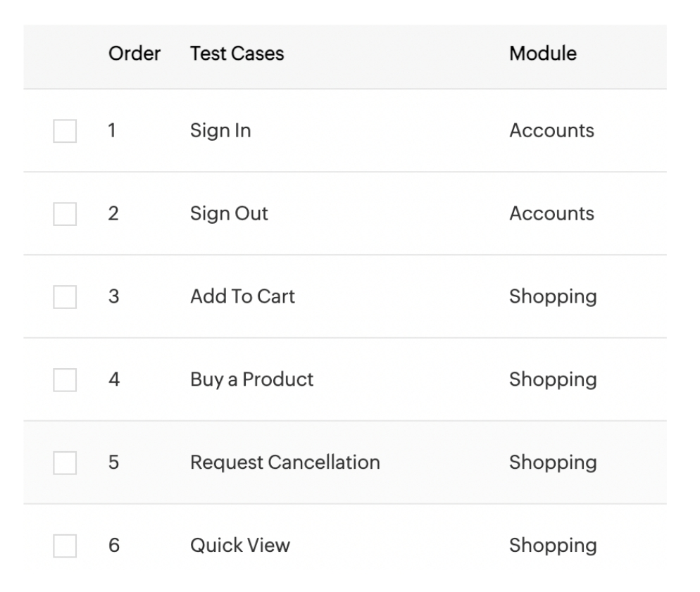Toggle the Request Cancellation checkbox
700x592 pixels.
point(65,463)
